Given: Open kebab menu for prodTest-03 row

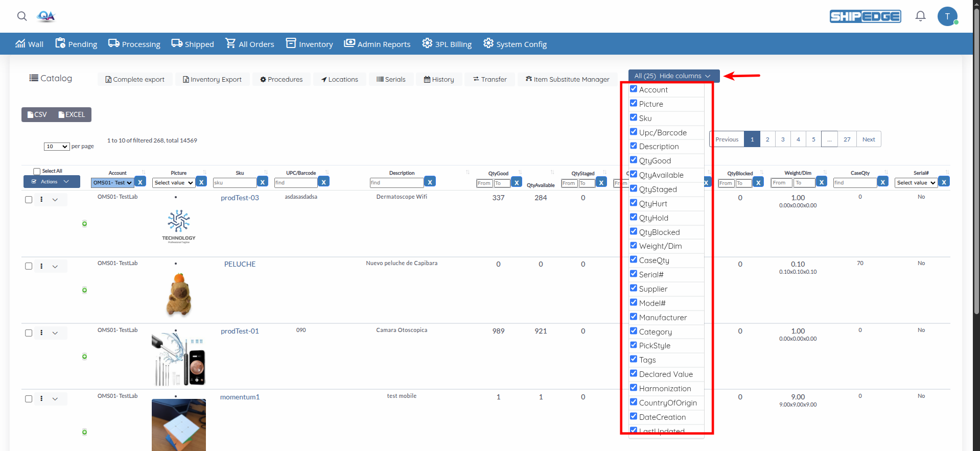Looking at the screenshot, I should [x=41, y=199].
